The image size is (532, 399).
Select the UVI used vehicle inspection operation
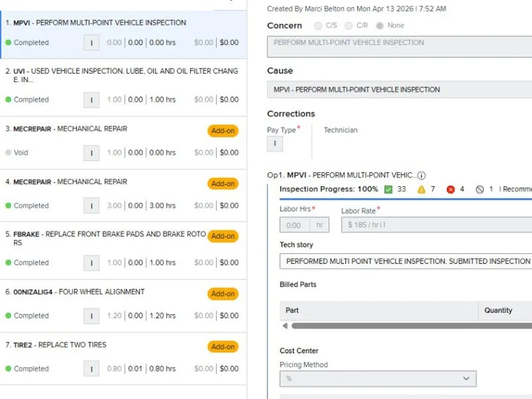coord(123,75)
